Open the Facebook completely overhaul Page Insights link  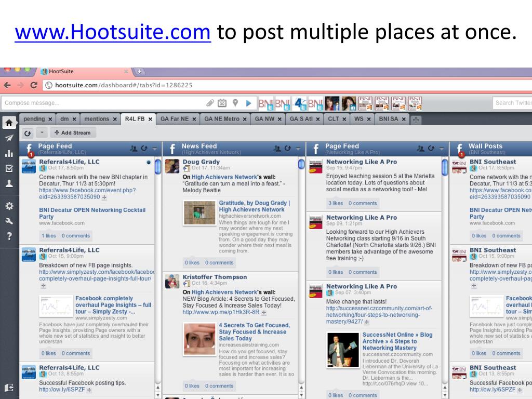(113, 305)
